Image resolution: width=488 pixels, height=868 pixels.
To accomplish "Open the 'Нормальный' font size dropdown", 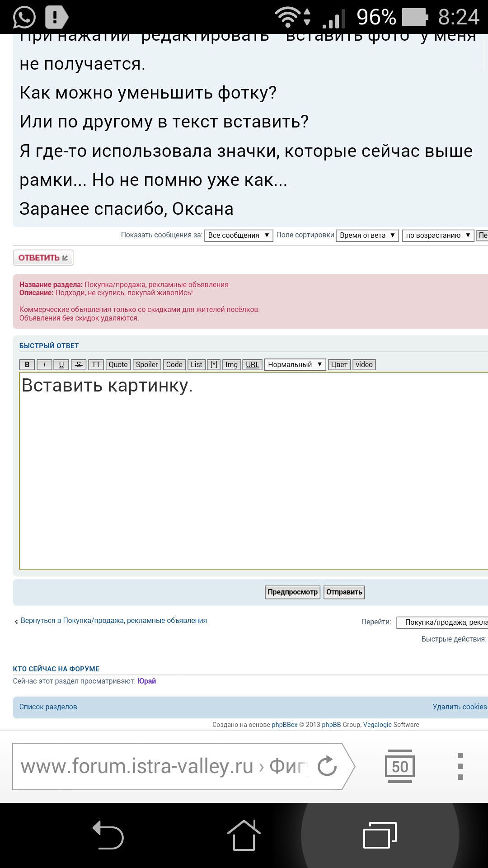I will [x=295, y=365].
